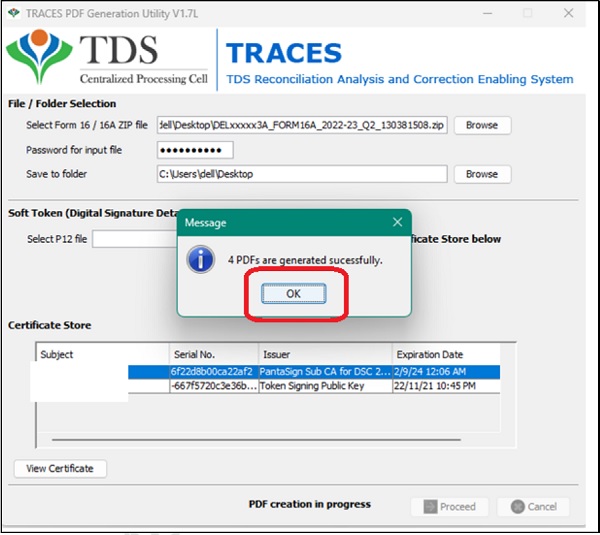Click the Select P12 file field
This screenshot has height=535, width=600.
135,239
